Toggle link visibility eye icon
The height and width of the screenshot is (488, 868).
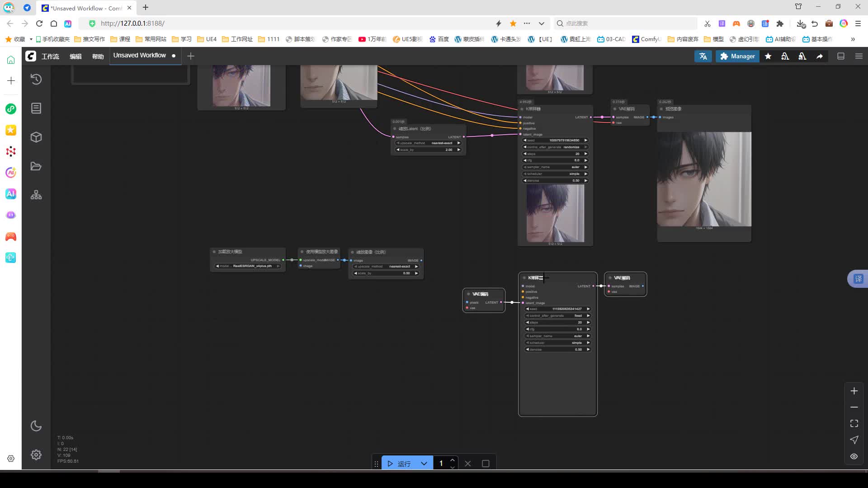[x=854, y=456]
